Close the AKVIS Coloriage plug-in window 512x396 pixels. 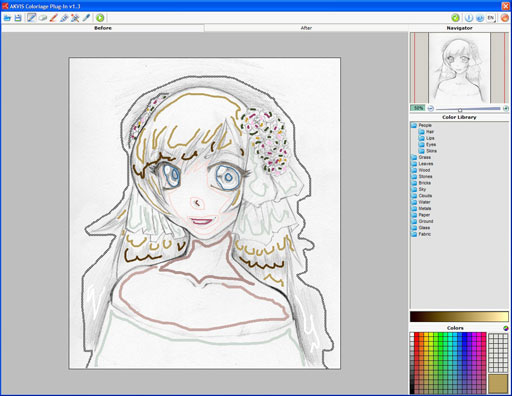[x=506, y=6]
